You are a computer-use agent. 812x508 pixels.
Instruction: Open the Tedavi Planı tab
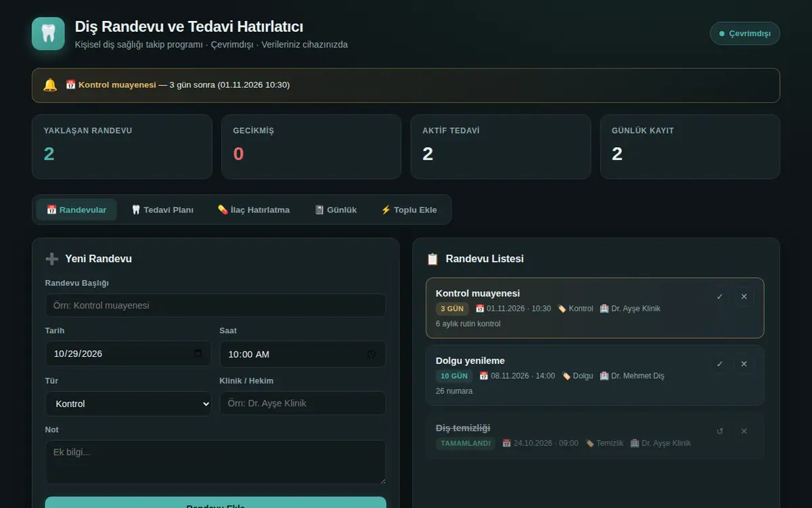pos(162,210)
